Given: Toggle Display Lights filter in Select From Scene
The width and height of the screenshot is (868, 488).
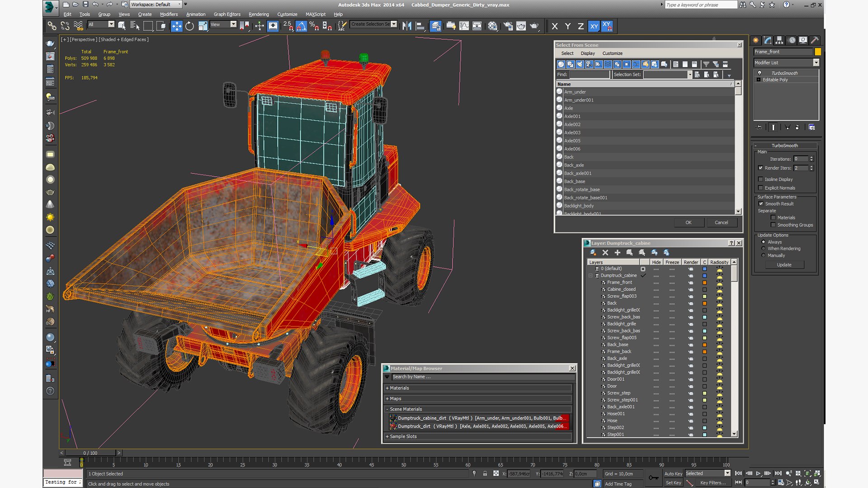Looking at the screenshot, I should tap(580, 64).
